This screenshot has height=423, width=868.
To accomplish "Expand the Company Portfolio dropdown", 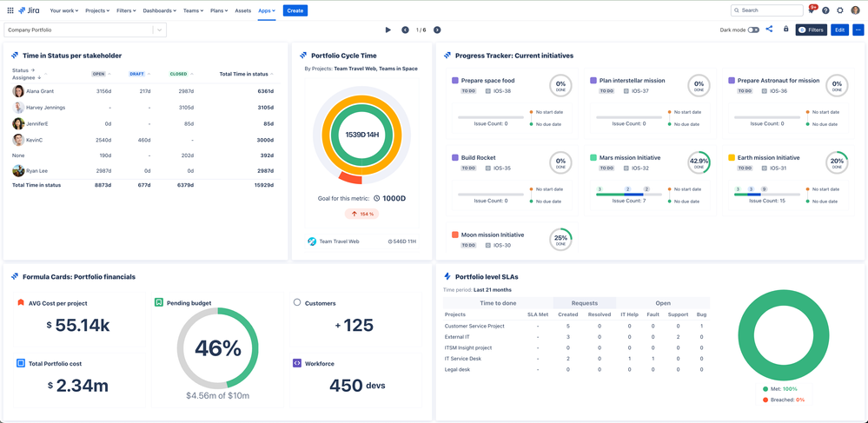I will [x=159, y=30].
